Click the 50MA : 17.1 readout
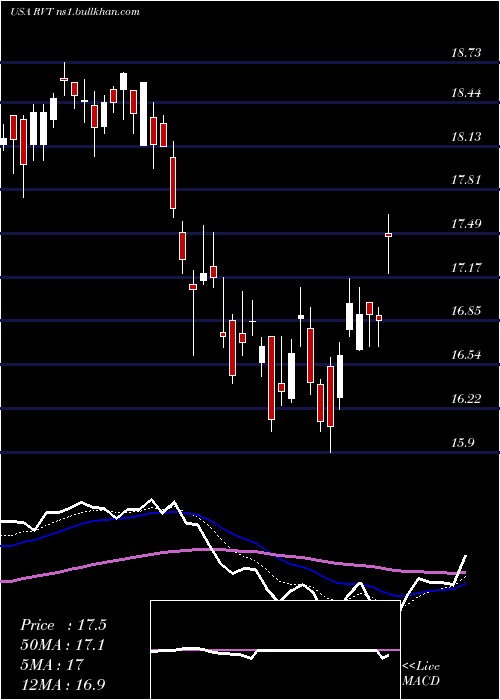The image size is (500, 700). (62, 645)
